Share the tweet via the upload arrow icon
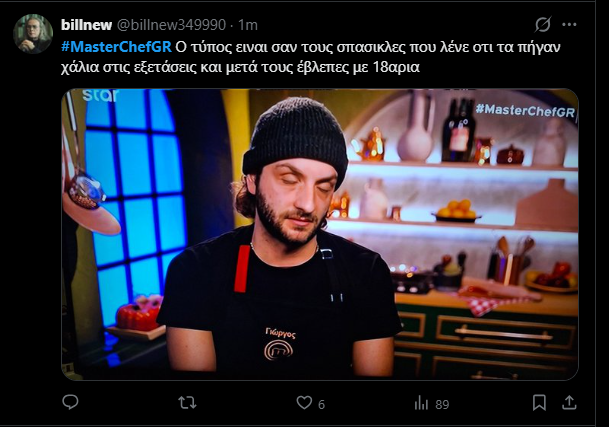Viewport: 609px width, 427px height. click(569, 403)
